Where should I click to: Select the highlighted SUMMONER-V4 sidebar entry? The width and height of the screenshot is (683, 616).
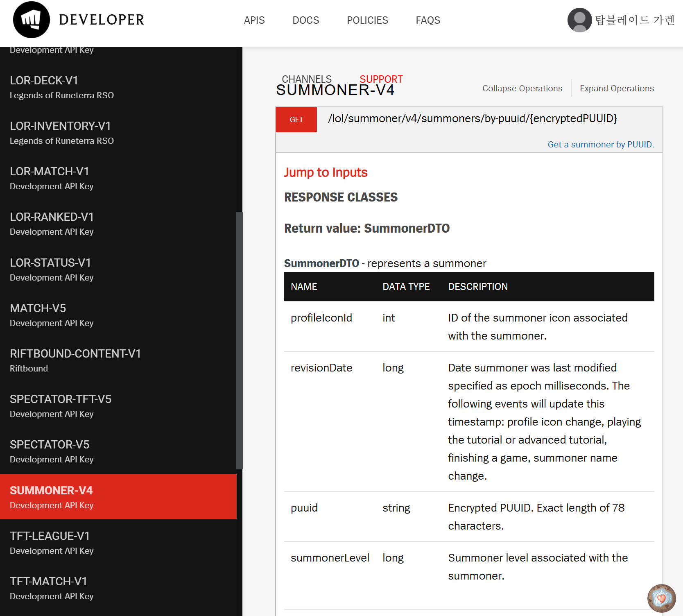[118, 497]
